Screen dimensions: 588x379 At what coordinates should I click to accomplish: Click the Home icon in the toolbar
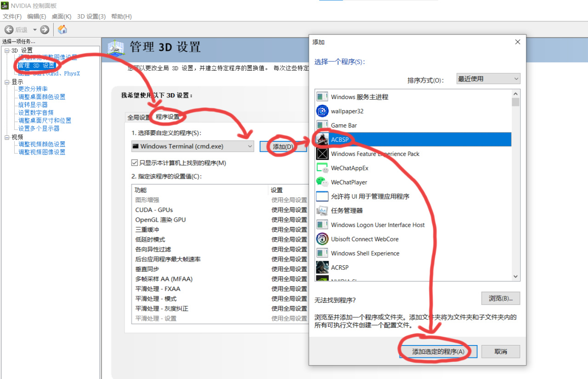(x=62, y=30)
